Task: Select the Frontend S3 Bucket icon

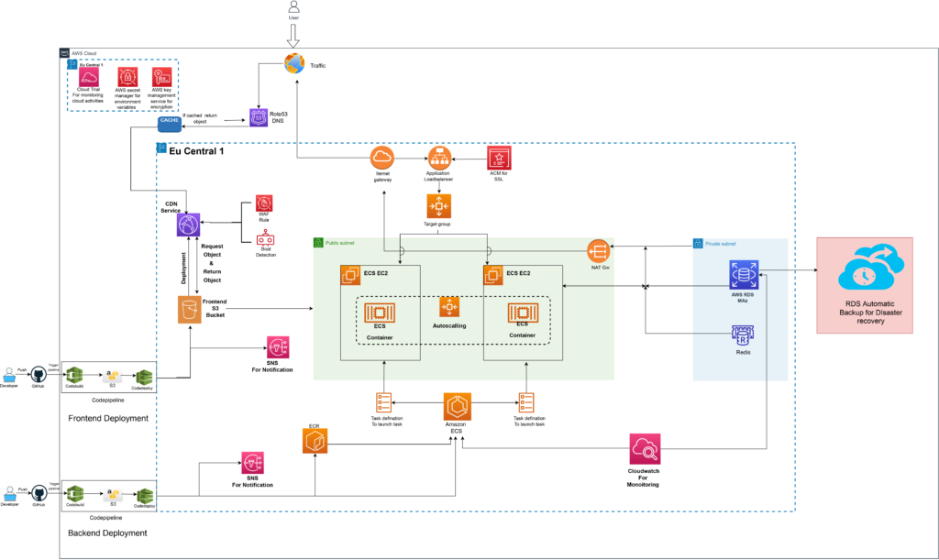Action: point(190,310)
